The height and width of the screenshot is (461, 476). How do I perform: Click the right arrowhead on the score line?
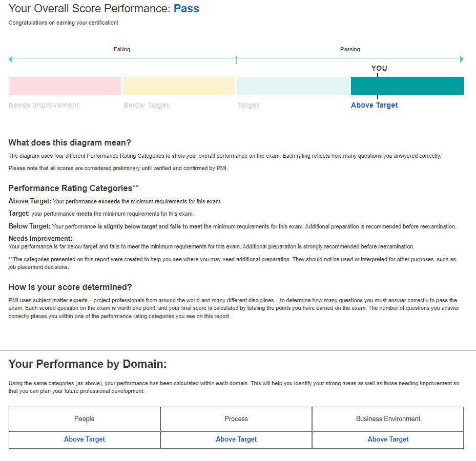tap(462, 59)
